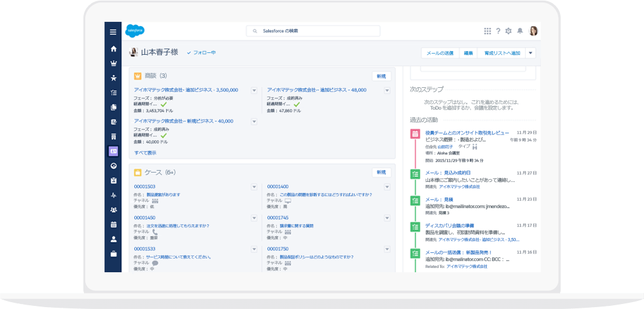Screen dimensions: 644x309
Task: Open the hamburger navigation menu
Action: tap(113, 32)
